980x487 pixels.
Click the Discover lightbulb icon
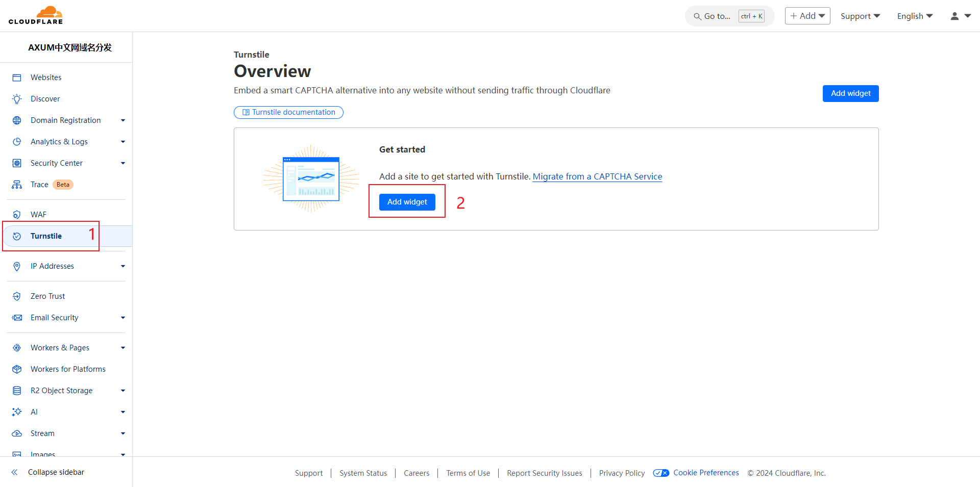(x=17, y=99)
